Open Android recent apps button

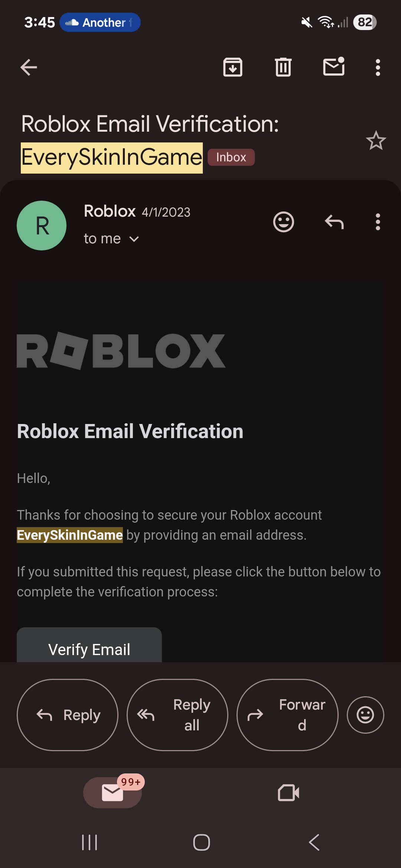point(89,842)
